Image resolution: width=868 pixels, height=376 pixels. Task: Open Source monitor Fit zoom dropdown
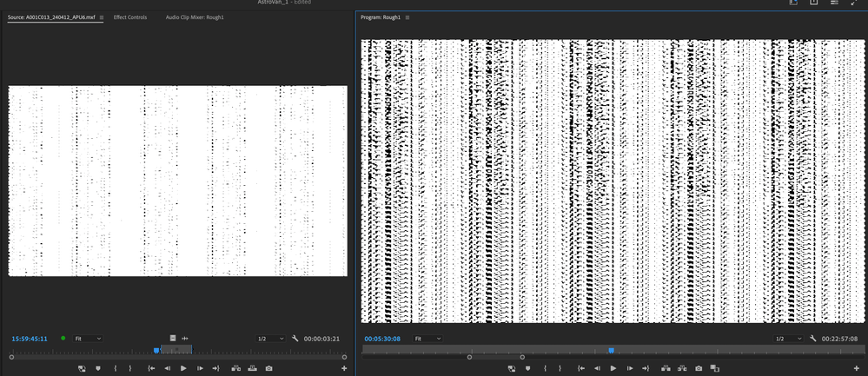pyautogui.click(x=88, y=339)
